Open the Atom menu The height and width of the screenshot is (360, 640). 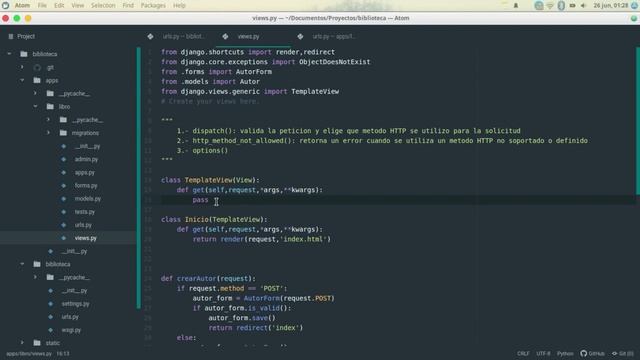tap(22, 5)
